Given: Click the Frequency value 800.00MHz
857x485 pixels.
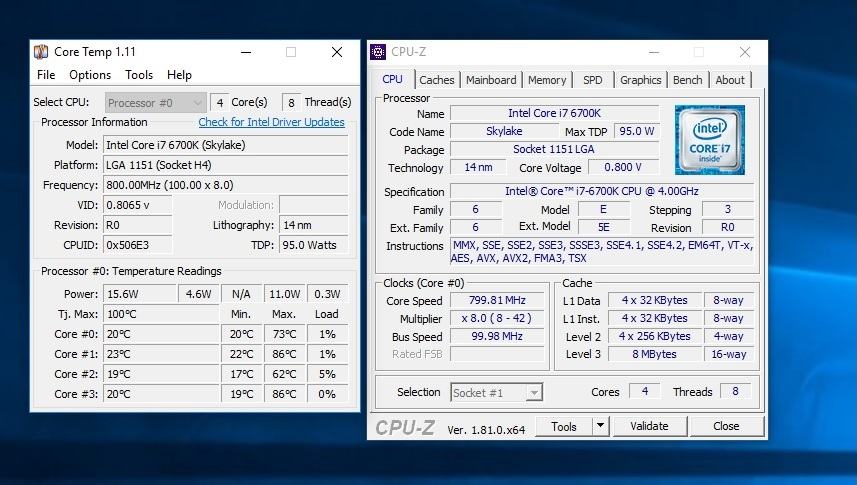Looking at the screenshot, I should click(226, 185).
